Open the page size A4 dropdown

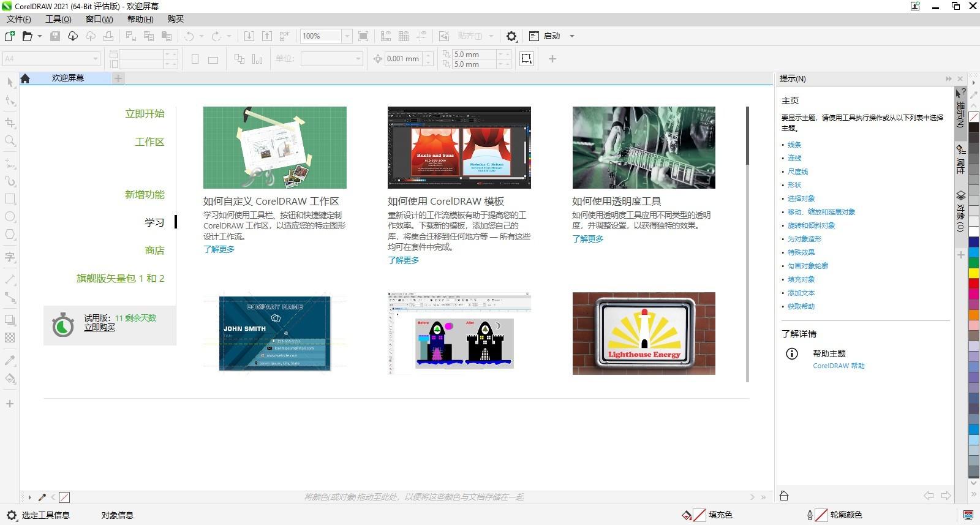pyautogui.click(x=96, y=59)
